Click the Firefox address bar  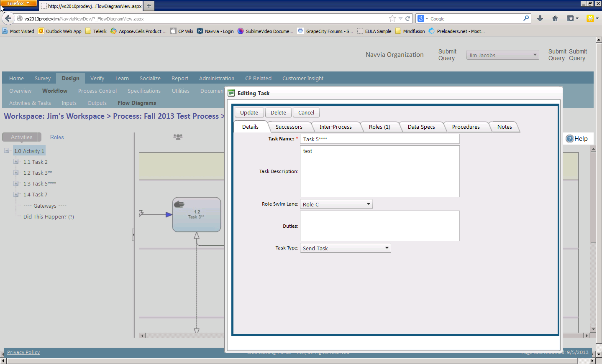coord(205,18)
